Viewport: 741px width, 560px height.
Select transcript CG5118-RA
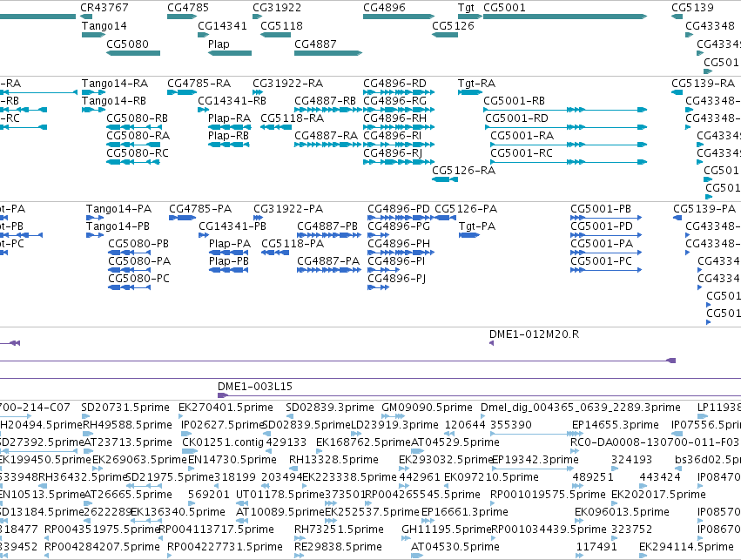[276, 128]
